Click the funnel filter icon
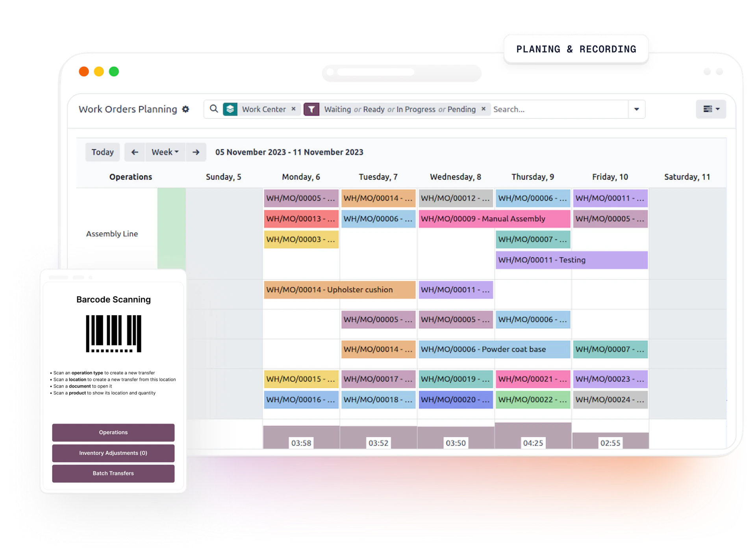The height and width of the screenshot is (550, 756). [x=311, y=109]
